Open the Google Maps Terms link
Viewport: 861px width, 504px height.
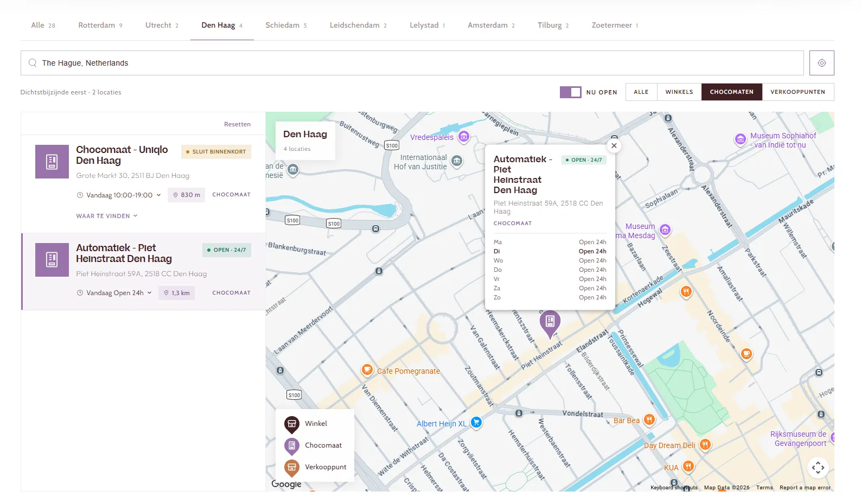click(x=764, y=488)
